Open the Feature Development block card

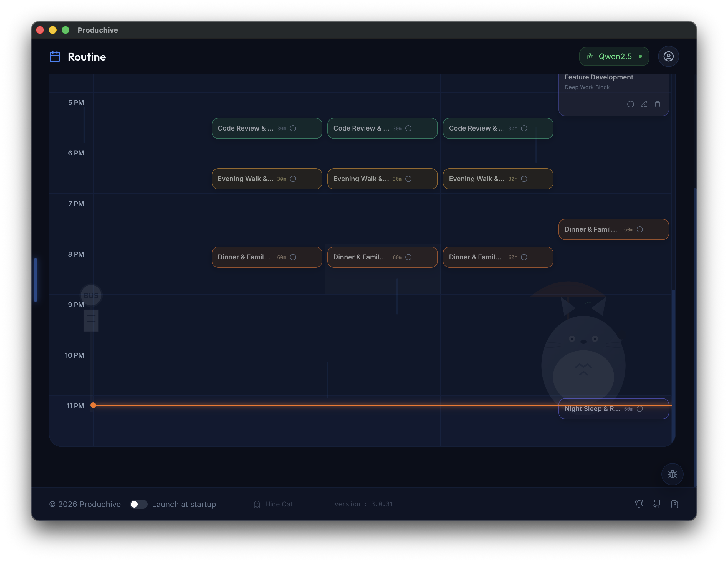pyautogui.click(x=613, y=94)
